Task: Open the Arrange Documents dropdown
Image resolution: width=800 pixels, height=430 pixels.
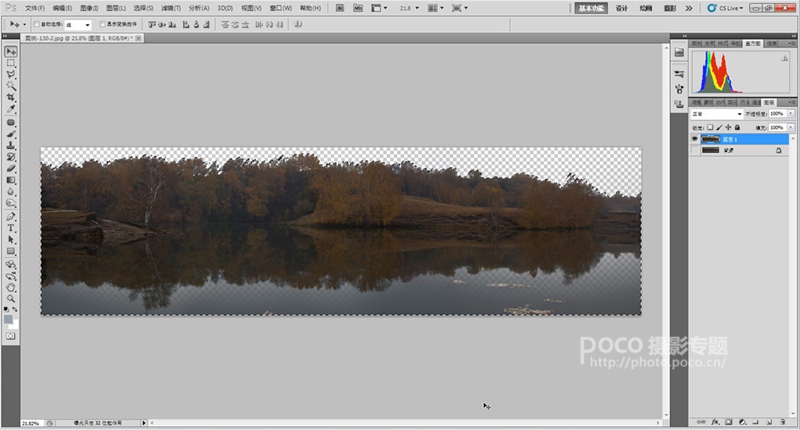Action: pyautogui.click(x=435, y=8)
